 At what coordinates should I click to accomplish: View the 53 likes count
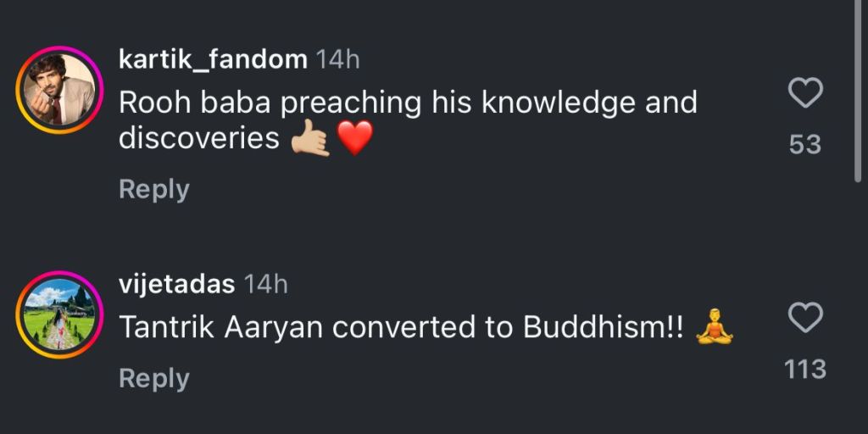click(x=805, y=145)
